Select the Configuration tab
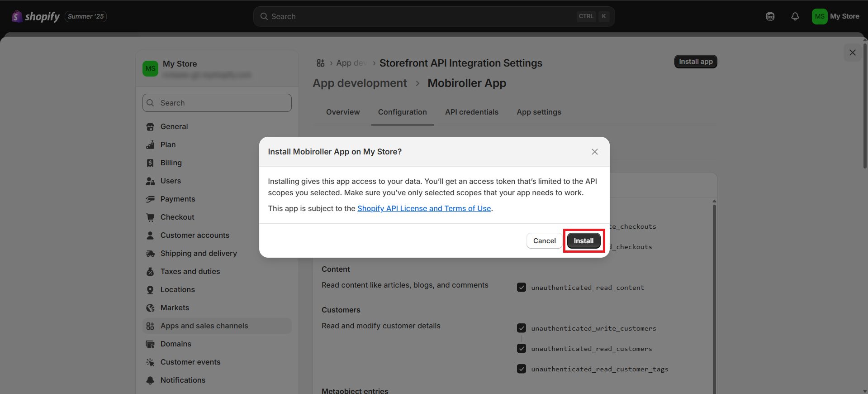This screenshot has width=868, height=394. click(x=403, y=112)
